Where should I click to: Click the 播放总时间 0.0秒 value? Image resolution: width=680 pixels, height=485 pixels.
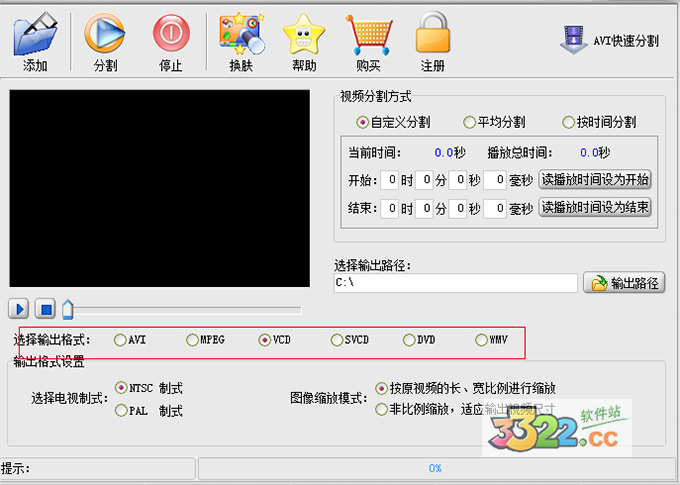pyautogui.click(x=595, y=153)
